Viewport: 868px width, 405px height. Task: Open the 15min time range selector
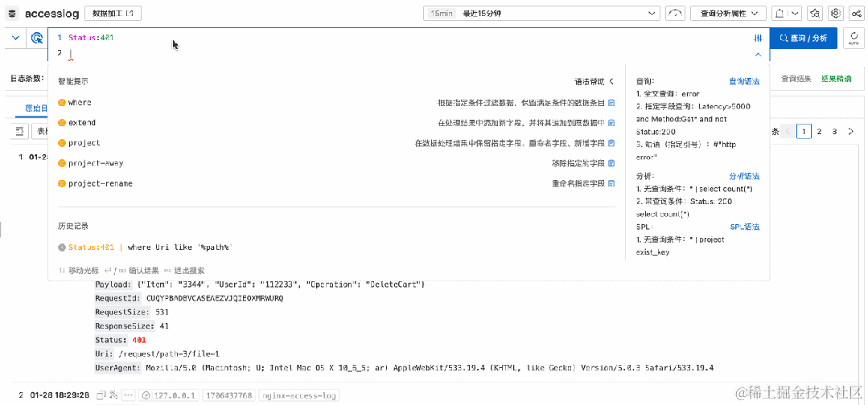pos(541,14)
